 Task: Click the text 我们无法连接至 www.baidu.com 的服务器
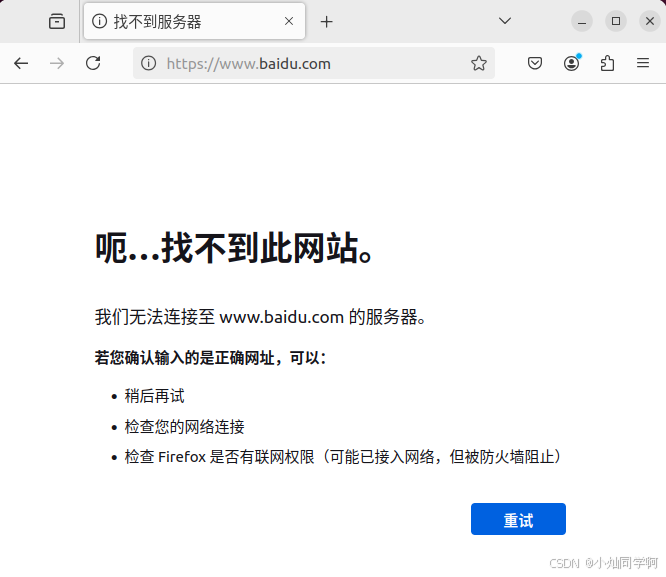(260, 317)
